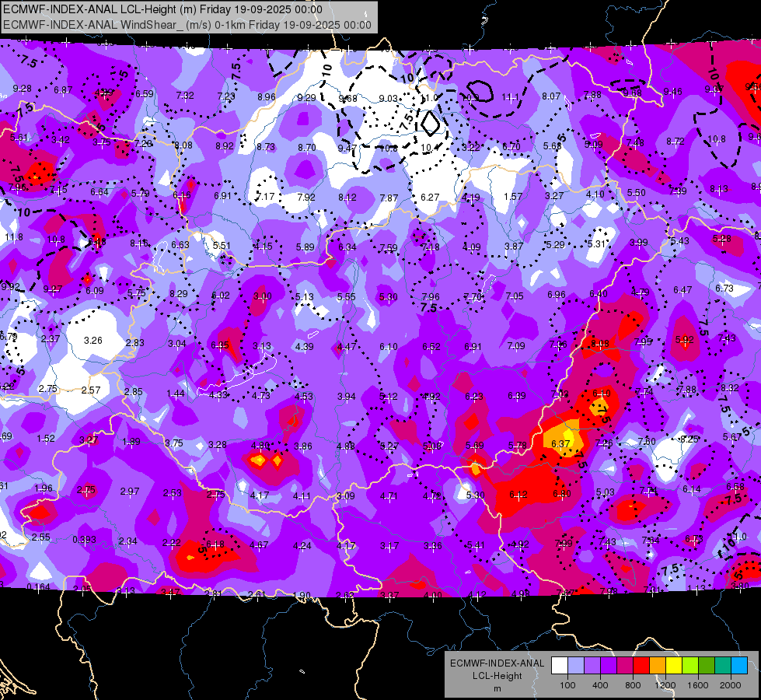Click the wind shear value 5.89

305,247
